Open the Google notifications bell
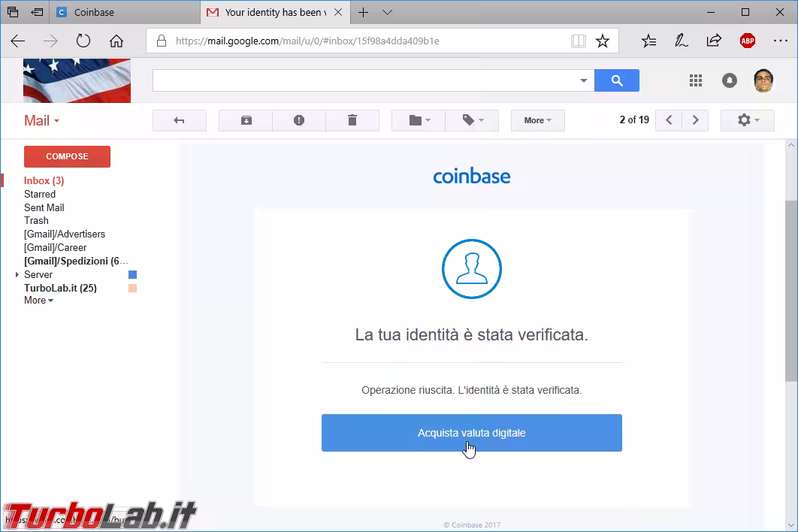This screenshot has width=798, height=532. coord(730,80)
